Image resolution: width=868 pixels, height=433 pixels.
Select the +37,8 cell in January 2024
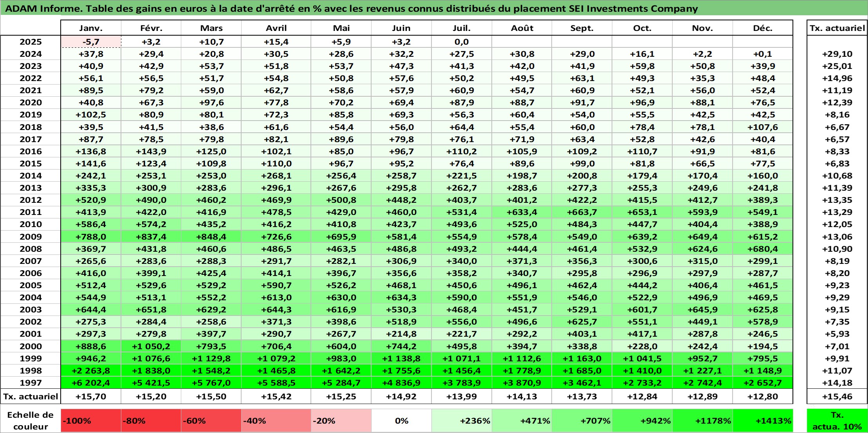tap(91, 54)
